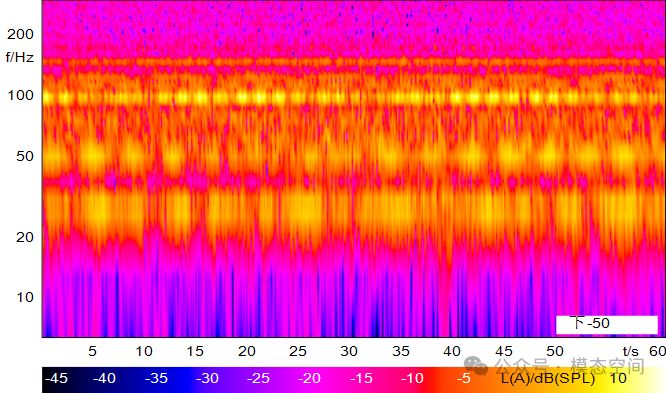Pick the -30 dB blue color scale value
The width and height of the screenshot is (666, 393).
[x=207, y=378]
